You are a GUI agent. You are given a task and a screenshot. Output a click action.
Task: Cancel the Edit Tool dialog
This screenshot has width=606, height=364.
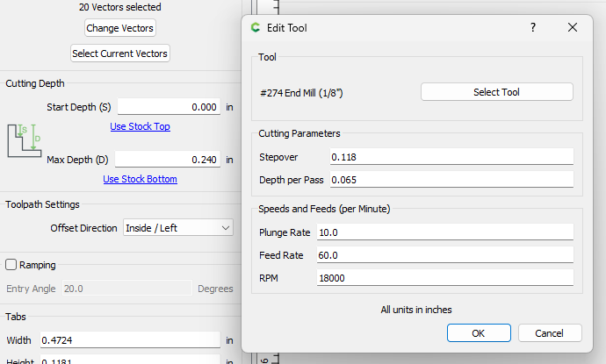click(550, 333)
